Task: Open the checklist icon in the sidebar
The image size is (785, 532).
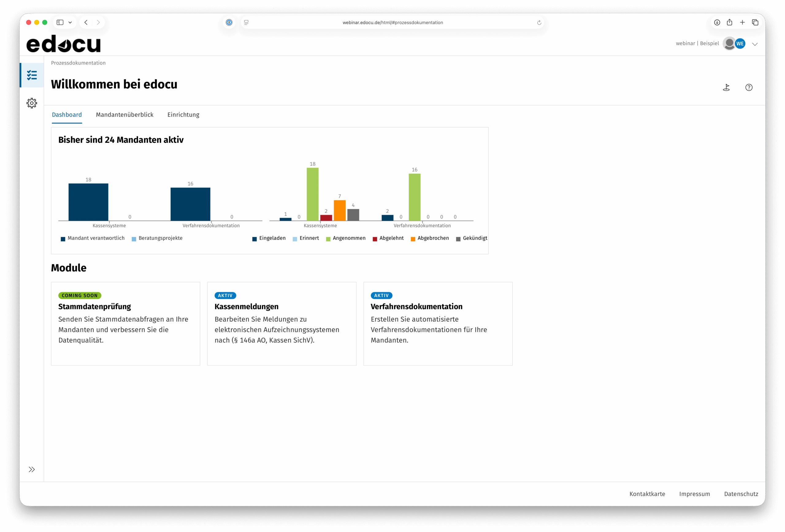Action: pos(32,75)
